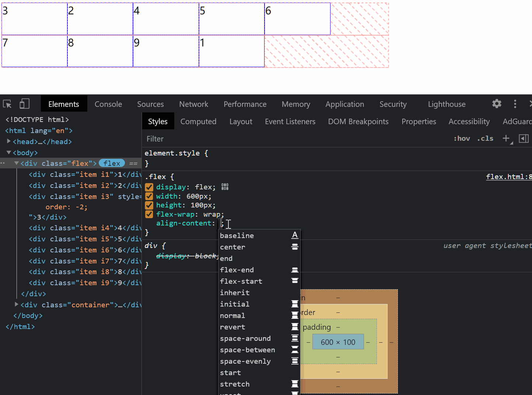The height and width of the screenshot is (395, 532).
Task: Collapse the body node
Action: coord(9,153)
